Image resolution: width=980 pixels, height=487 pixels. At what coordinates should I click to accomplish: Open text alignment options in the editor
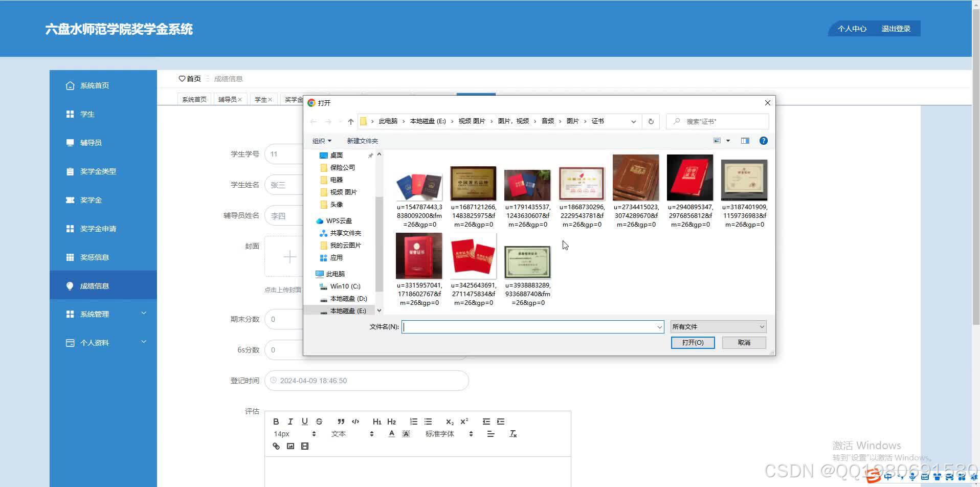[491, 434]
